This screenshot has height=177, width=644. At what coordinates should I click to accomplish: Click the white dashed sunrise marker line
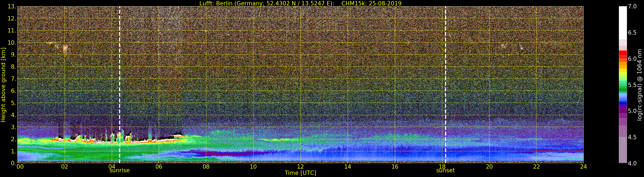[120, 85]
